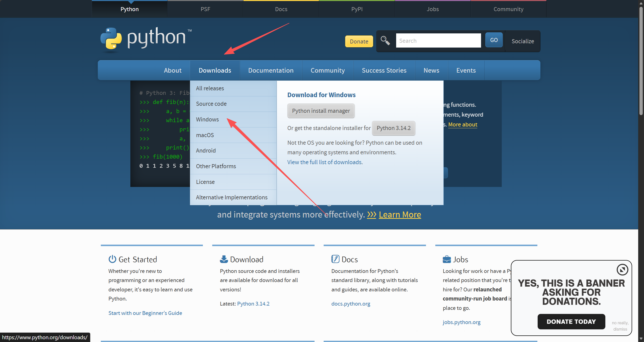644x342 pixels.
Task: Click the page scrollbar on the right edge
Action: [x=641, y=61]
